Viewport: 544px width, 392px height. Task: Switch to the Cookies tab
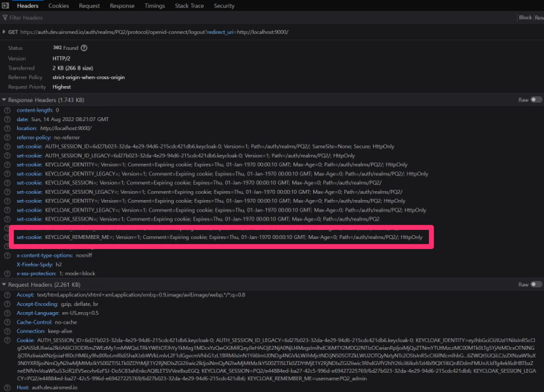[x=58, y=6]
